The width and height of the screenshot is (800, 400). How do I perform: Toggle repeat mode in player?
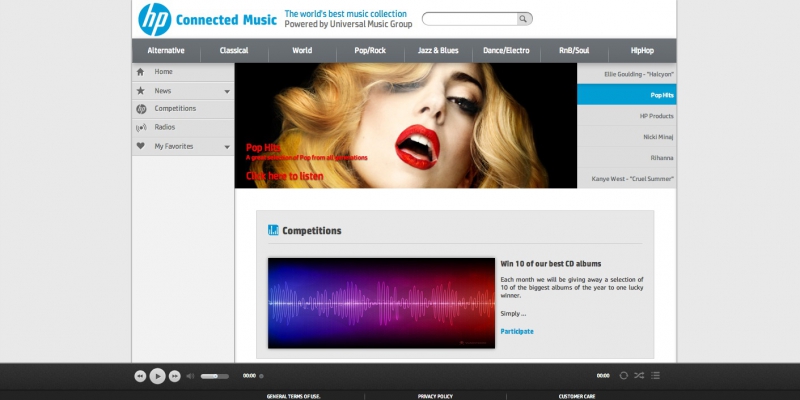pyautogui.click(x=623, y=376)
